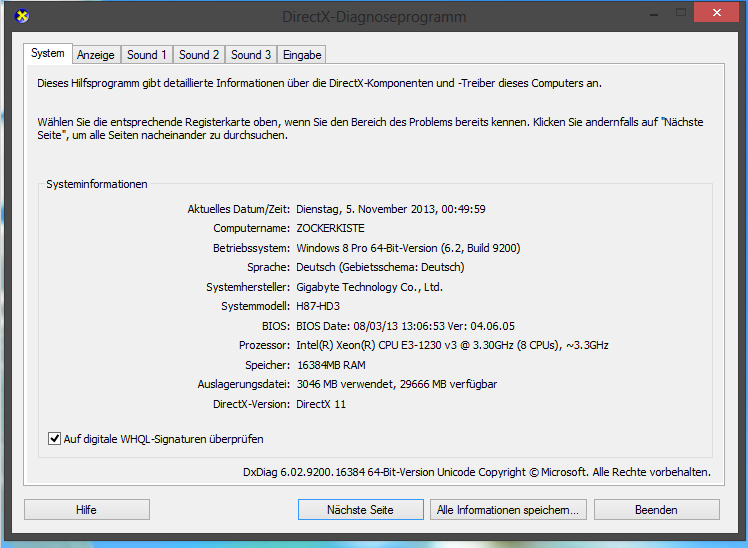Viewport: 748px width, 548px height.
Task: Click the Computername label
Action: (251, 228)
